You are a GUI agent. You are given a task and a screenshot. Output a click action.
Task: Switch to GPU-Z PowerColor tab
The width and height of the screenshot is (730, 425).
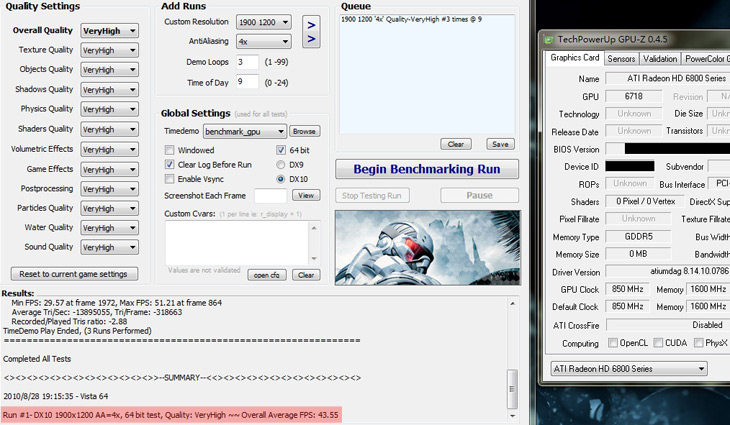click(x=706, y=59)
